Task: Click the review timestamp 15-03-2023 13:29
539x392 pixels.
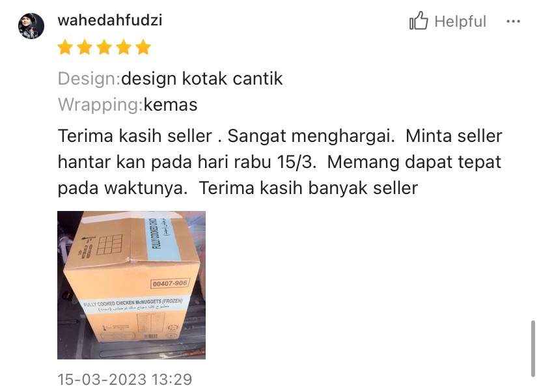Action: point(125,379)
